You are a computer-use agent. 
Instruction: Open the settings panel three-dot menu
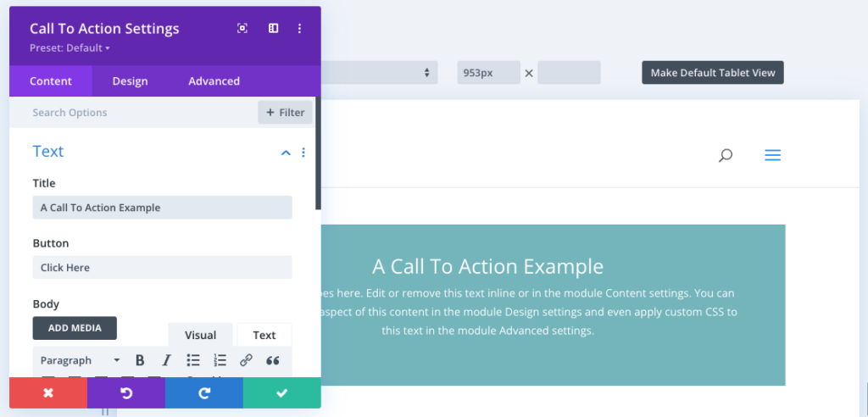(299, 29)
